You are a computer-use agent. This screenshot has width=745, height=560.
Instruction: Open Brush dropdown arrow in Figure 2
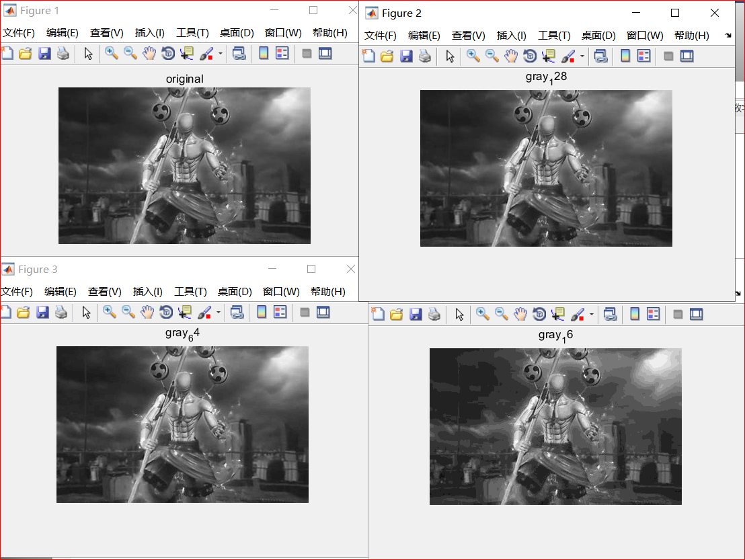click(x=582, y=56)
